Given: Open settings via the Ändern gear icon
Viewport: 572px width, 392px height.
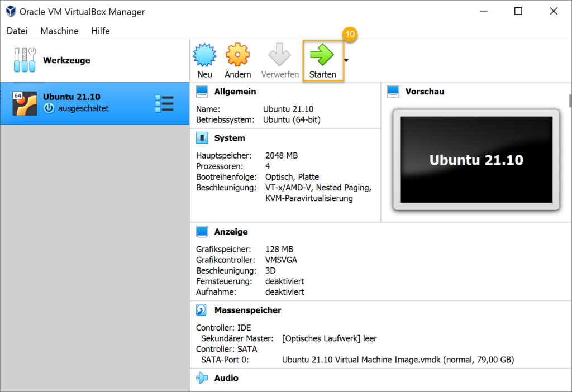Looking at the screenshot, I should click(237, 55).
